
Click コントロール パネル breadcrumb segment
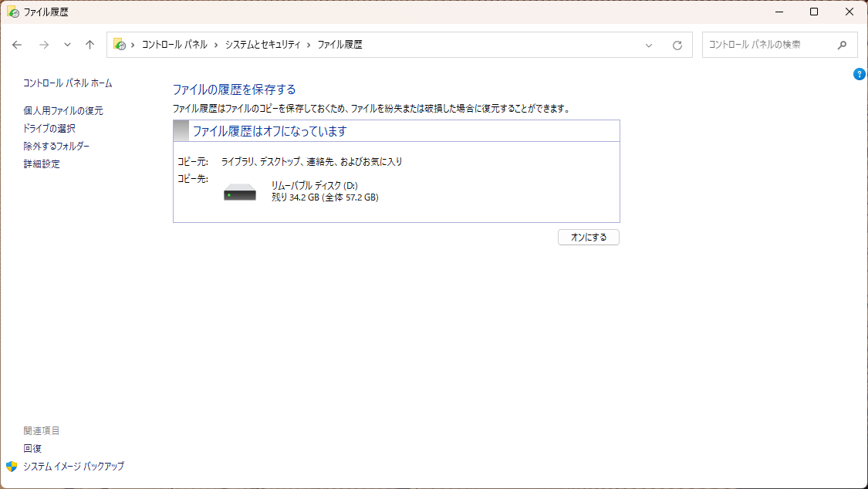(174, 45)
